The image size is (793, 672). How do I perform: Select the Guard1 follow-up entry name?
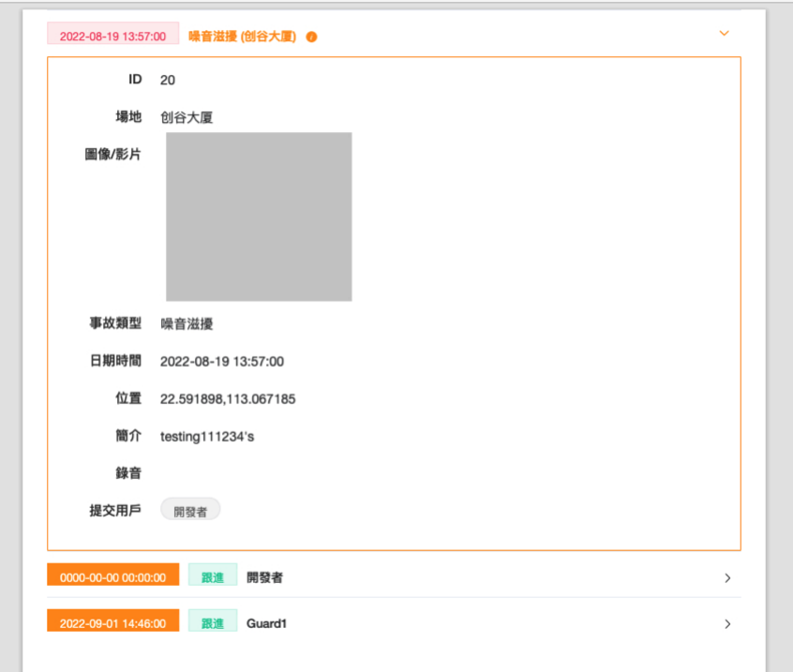click(266, 622)
